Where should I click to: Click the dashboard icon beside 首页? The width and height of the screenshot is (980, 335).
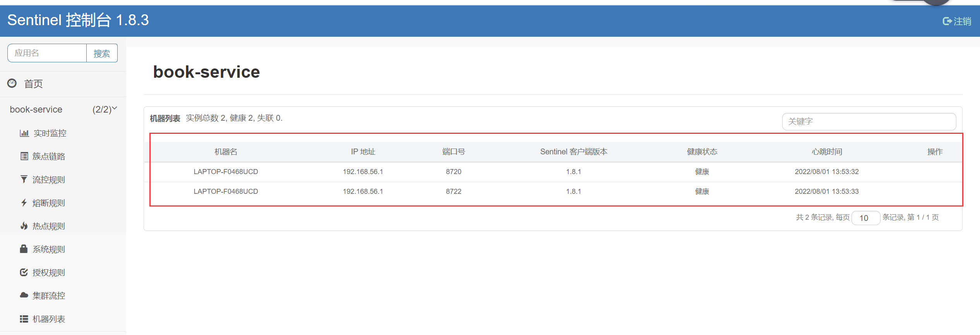(x=12, y=83)
